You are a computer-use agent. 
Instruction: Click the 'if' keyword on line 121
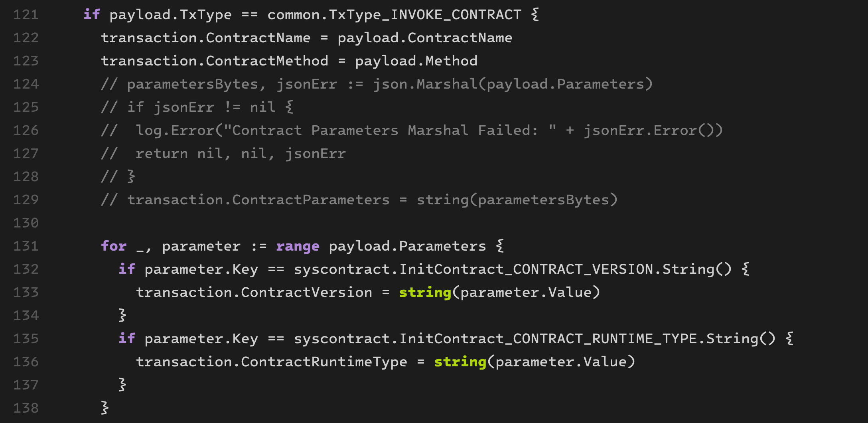(92, 15)
